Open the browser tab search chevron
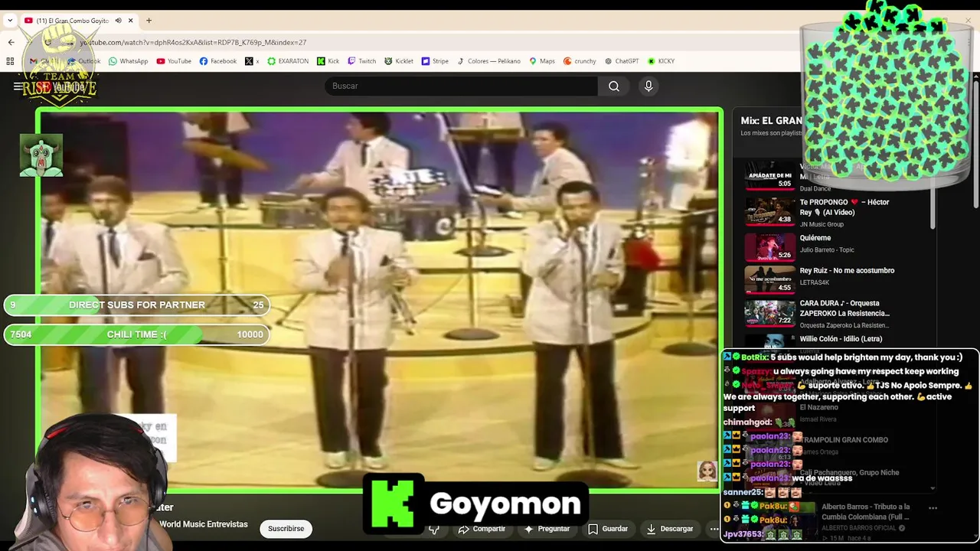This screenshot has width=980, height=551. pos(10,21)
